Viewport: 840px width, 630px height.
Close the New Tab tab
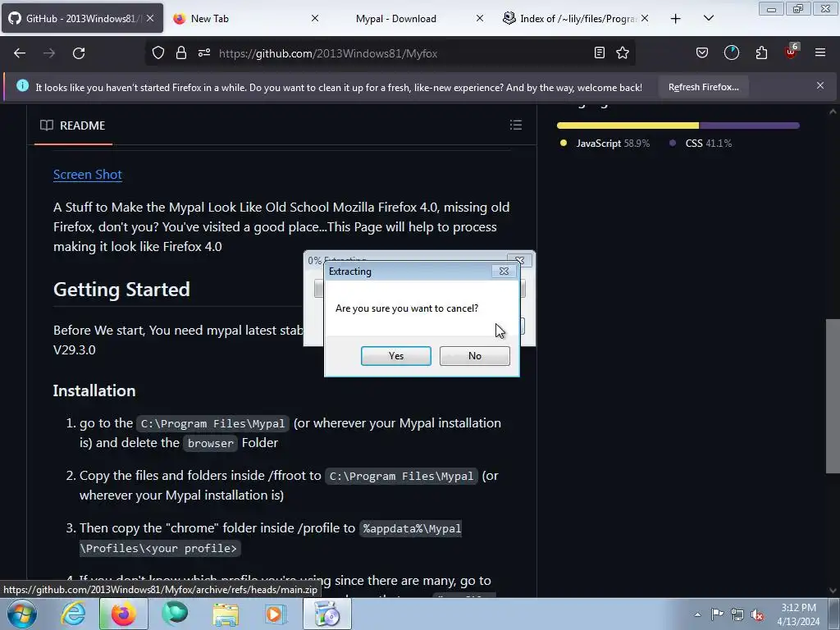[x=315, y=18]
